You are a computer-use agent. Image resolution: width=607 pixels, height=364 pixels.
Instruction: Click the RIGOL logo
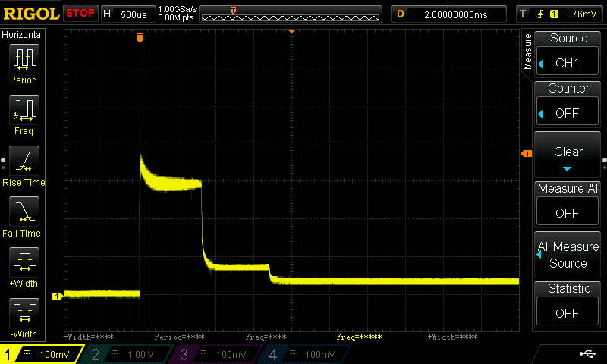tap(30, 14)
